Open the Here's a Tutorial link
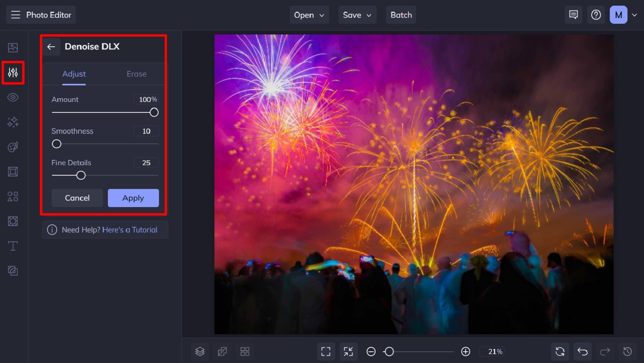Image resolution: width=644 pixels, height=363 pixels. 130,230
